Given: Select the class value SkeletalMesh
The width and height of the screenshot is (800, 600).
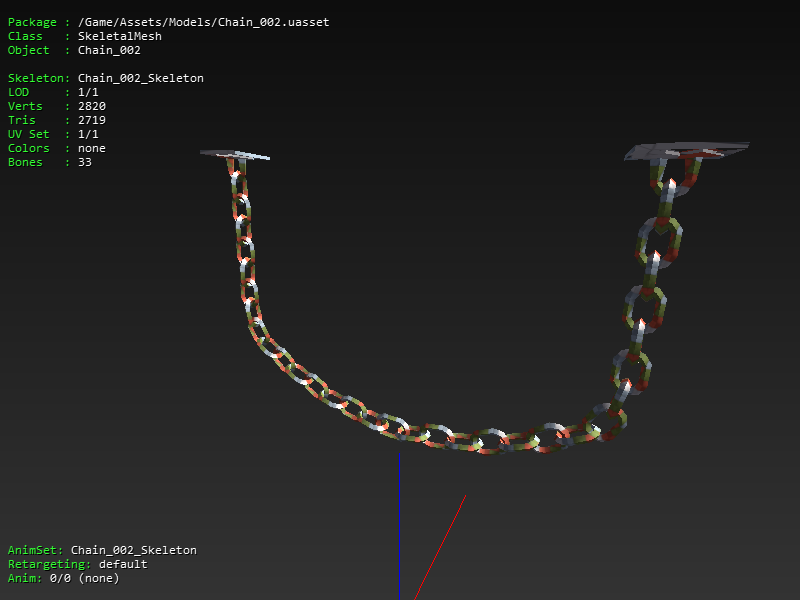Looking at the screenshot, I should 120,36.
